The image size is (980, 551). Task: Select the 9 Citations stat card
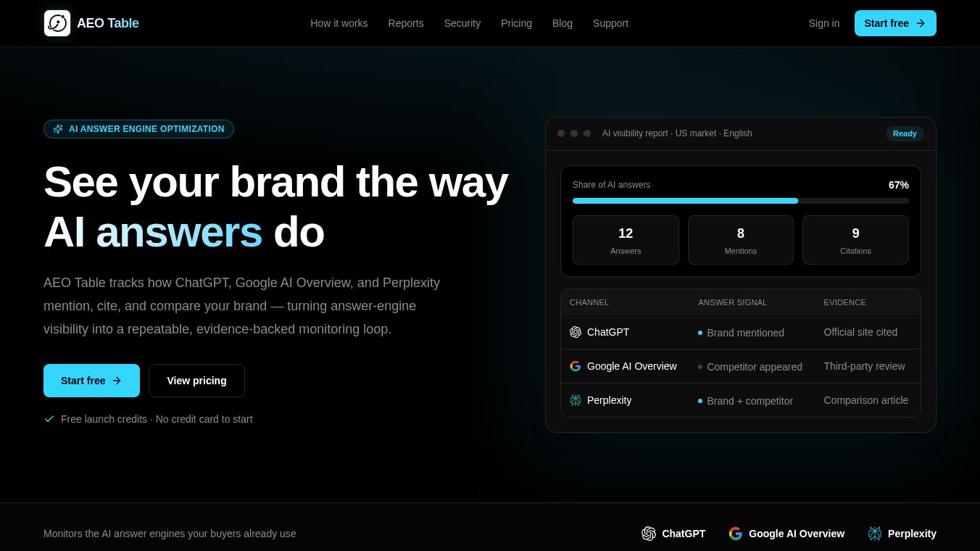pyautogui.click(x=855, y=240)
